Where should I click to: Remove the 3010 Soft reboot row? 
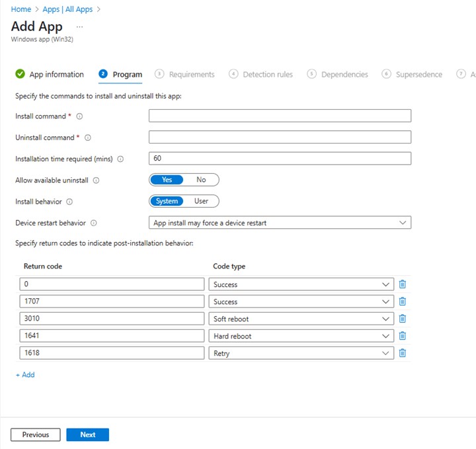click(402, 319)
